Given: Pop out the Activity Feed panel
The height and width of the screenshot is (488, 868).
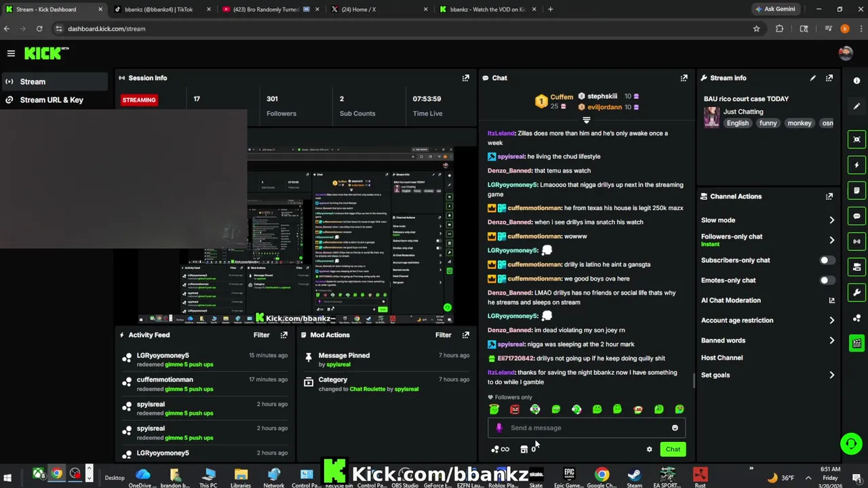Looking at the screenshot, I should [283, 335].
